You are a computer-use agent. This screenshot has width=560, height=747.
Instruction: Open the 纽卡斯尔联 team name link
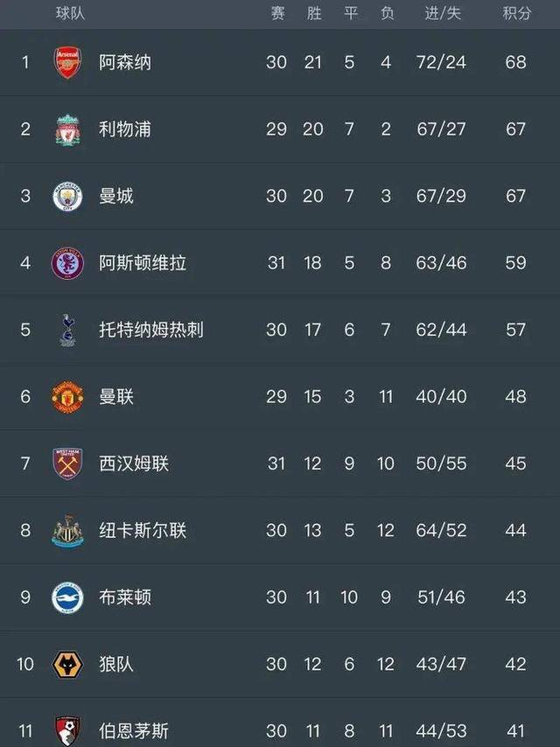143,530
